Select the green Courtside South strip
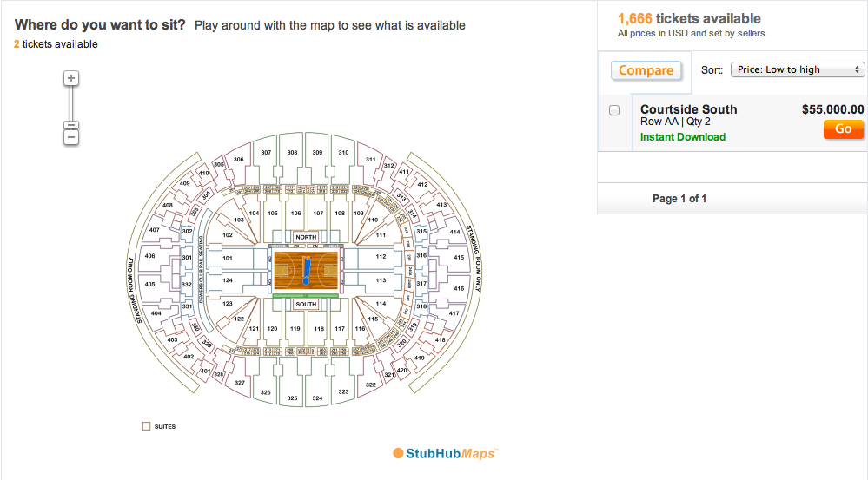The width and height of the screenshot is (868, 480). tap(306, 296)
